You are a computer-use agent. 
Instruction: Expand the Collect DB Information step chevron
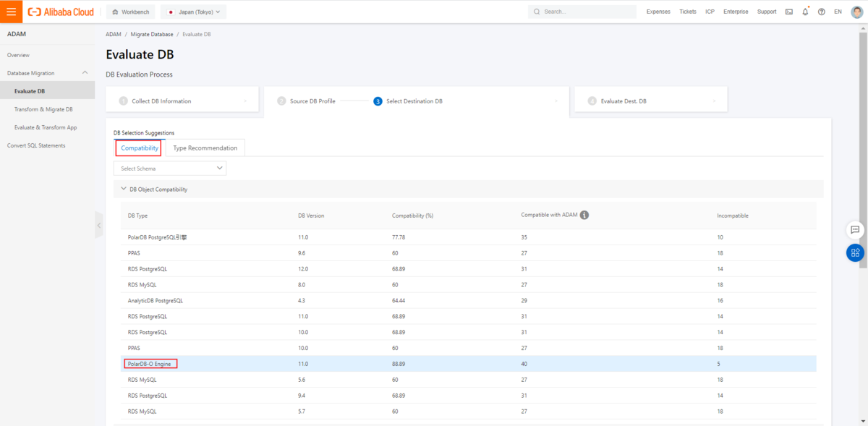tap(245, 101)
